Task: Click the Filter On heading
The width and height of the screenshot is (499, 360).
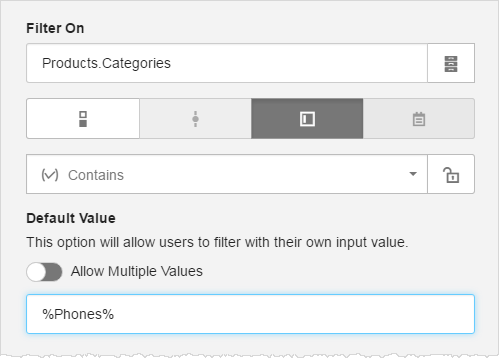Action: [55, 28]
